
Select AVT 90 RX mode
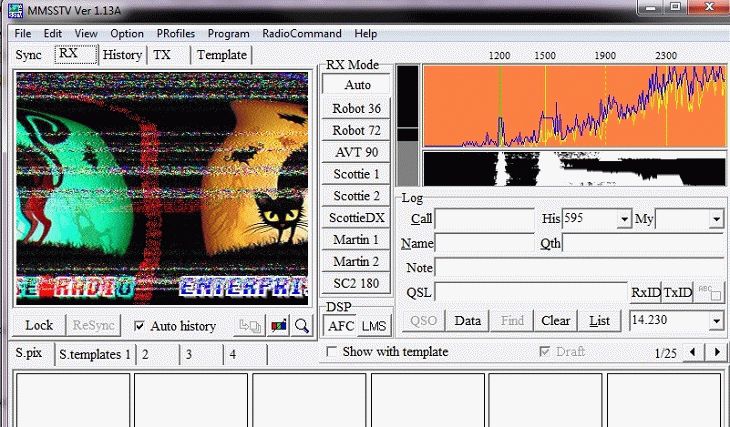pyautogui.click(x=357, y=152)
